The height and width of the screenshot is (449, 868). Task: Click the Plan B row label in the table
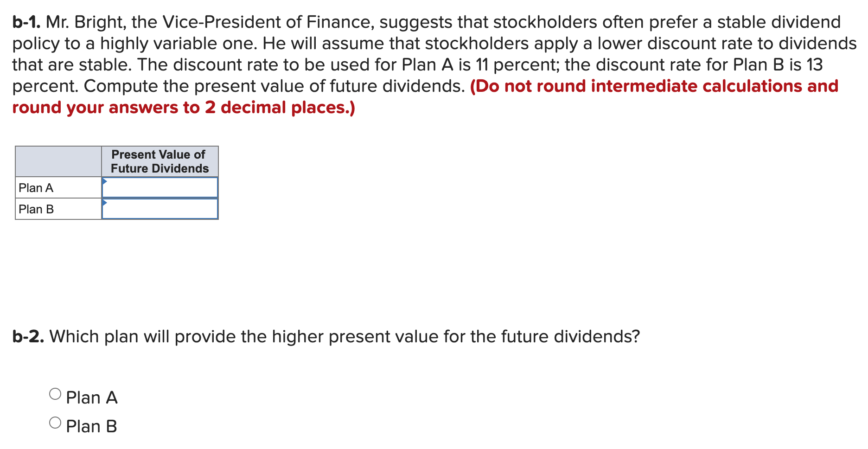click(36, 209)
